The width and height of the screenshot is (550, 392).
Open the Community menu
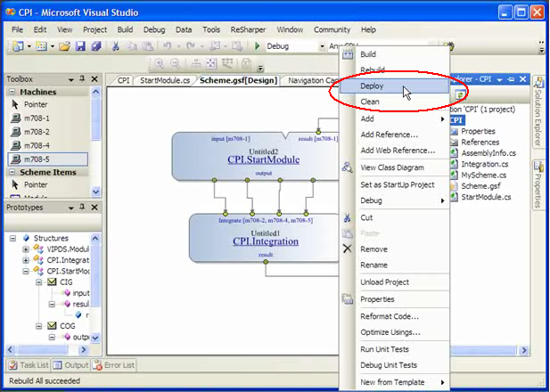point(332,29)
